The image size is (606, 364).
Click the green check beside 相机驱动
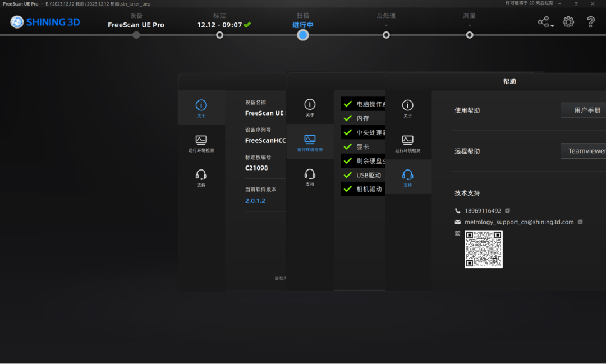pos(348,188)
